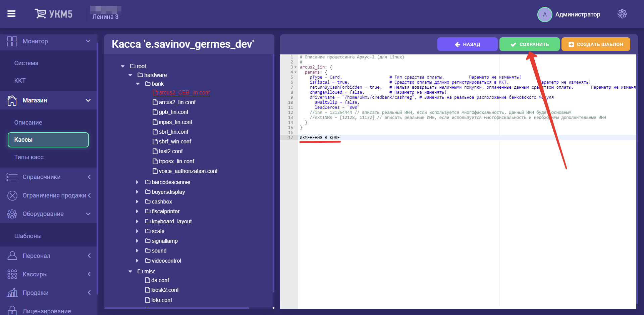This screenshot has height=315, width=644.
Task: Open the ККТ menu item
Action: click(x=20, y=81)
